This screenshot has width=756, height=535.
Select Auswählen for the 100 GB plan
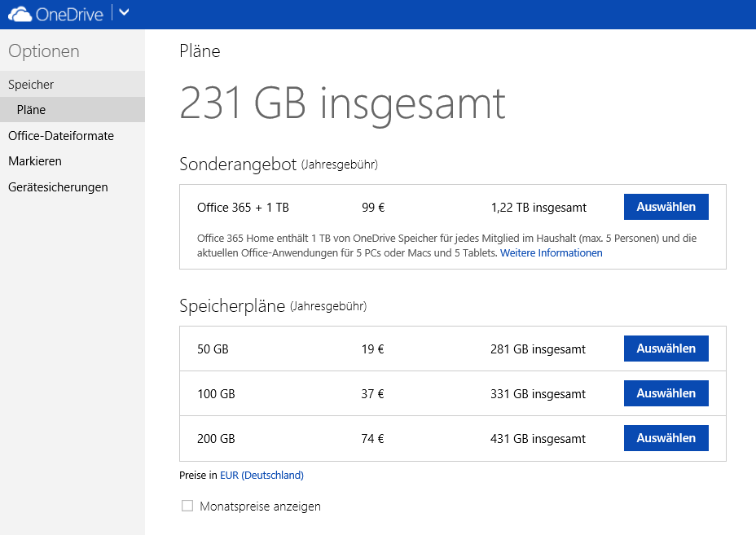tap(666, 393)
